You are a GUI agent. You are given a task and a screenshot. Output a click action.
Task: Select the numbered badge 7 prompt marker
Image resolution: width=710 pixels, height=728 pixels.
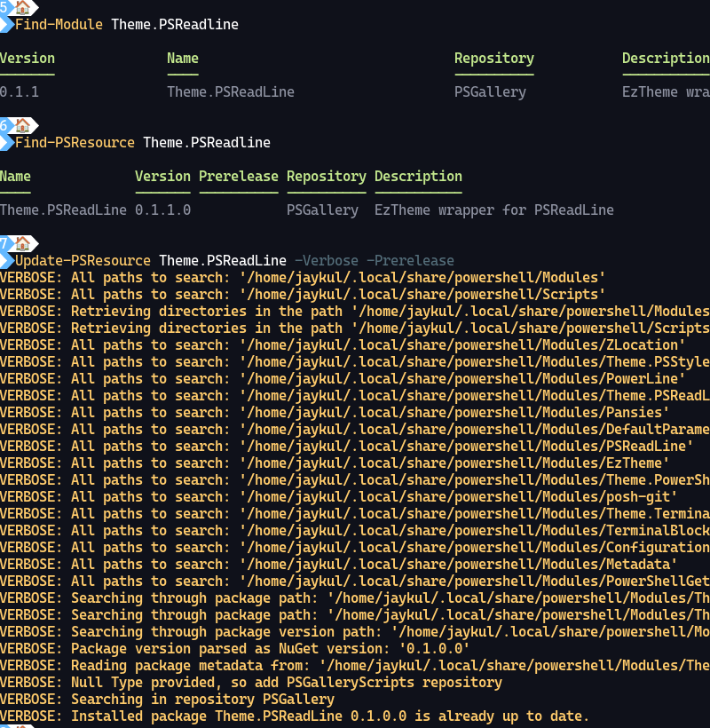tap(5, 244)
